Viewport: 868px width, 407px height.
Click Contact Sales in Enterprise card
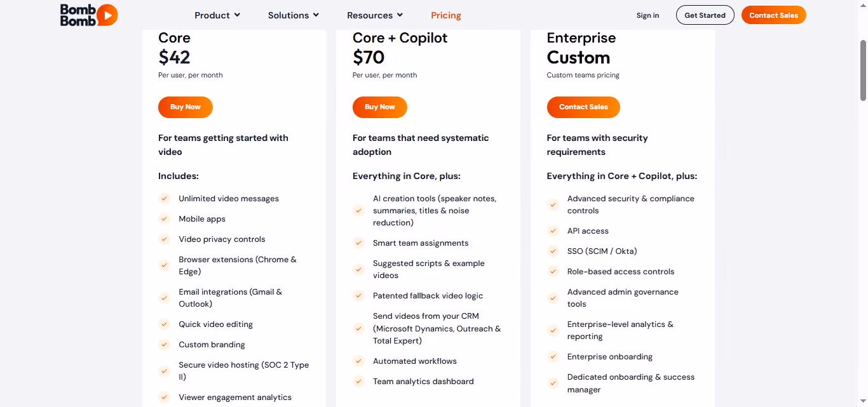[583, 107]
